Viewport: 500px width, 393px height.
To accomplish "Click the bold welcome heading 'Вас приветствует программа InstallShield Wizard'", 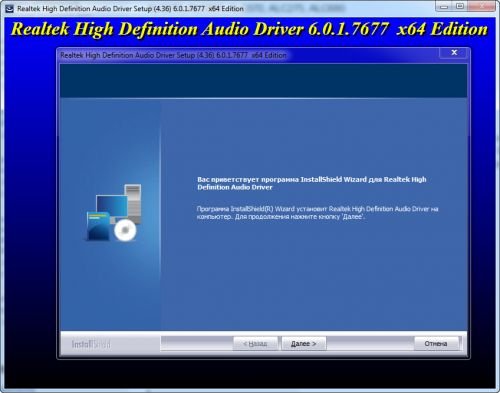I will 311,183.
